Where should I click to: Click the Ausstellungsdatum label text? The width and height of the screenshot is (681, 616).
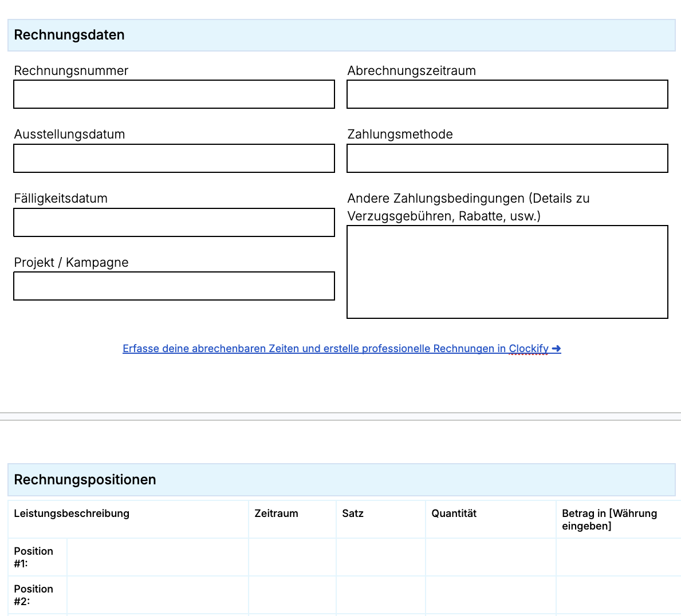pyautogui.click(x=69, y=135)
